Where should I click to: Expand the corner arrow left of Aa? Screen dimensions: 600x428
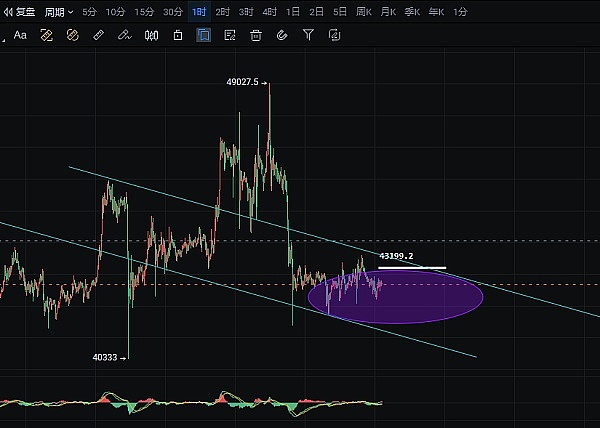click(3, 37)
